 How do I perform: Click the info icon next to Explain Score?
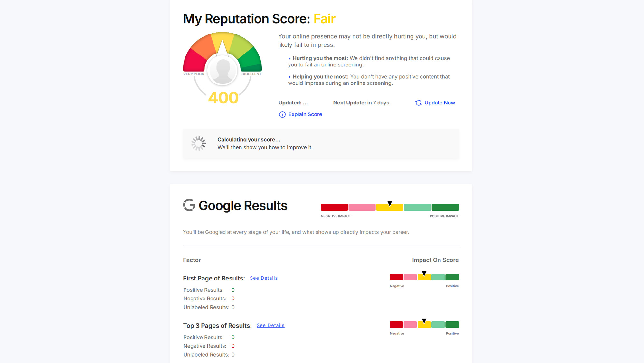[282, 114]
